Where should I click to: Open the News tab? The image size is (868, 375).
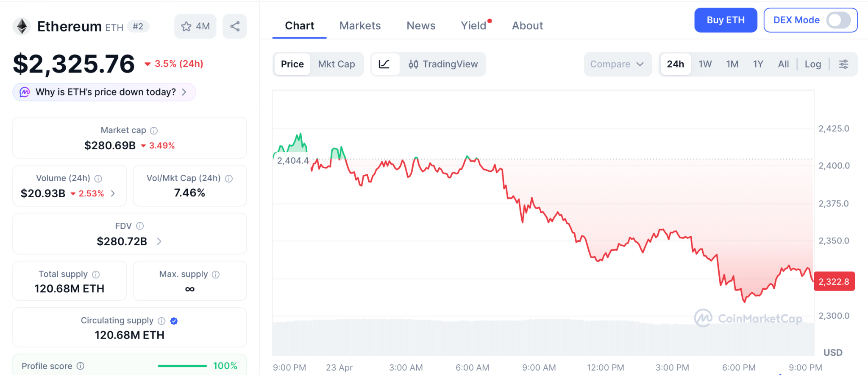(x=421, y=26)
